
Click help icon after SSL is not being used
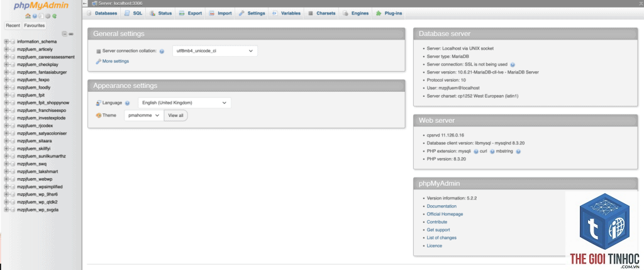click(x=513, y=65)
